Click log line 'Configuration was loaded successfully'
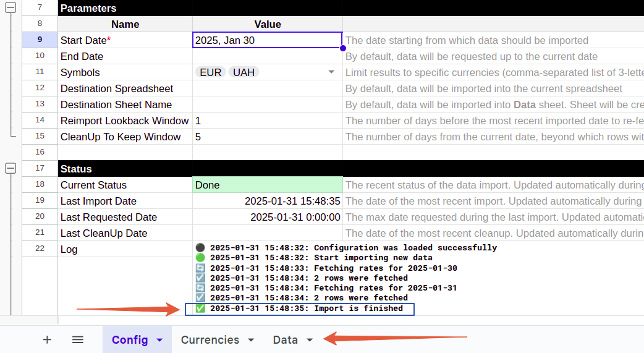Viewport: 644px width, 353px height. (x=346, y=247)
